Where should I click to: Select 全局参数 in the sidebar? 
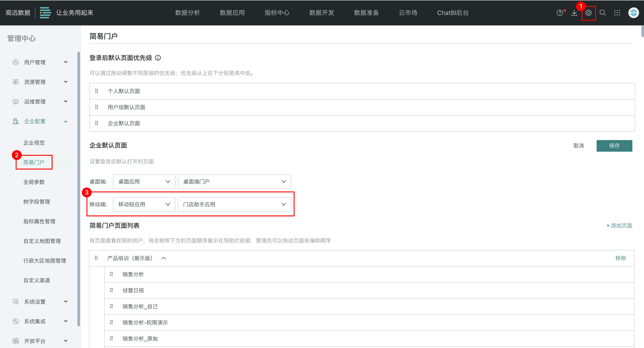point(34,182)
